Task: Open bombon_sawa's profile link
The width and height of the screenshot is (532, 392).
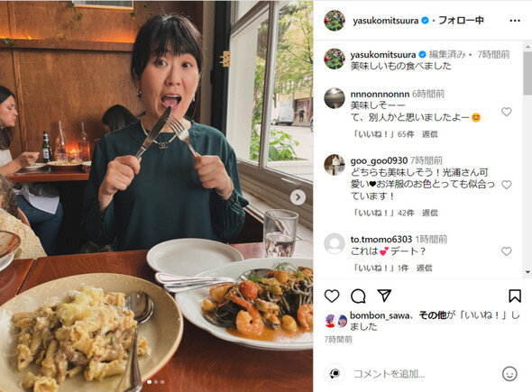Action: point(380,315)
